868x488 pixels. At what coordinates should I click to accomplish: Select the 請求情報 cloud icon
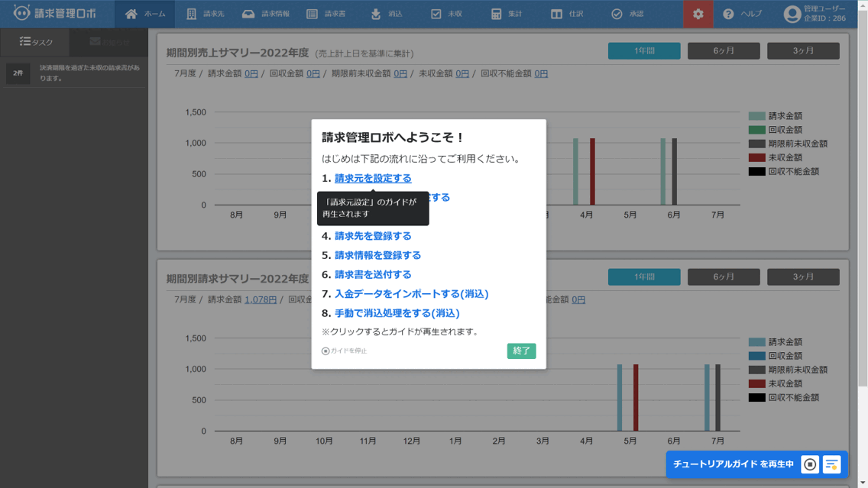click(x=269, y=14)
